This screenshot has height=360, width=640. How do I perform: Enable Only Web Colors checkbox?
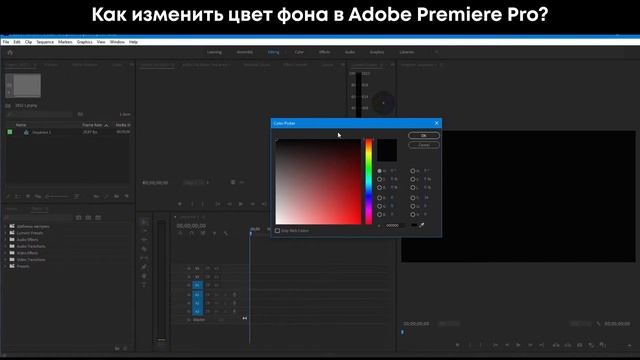click(278, 231)
